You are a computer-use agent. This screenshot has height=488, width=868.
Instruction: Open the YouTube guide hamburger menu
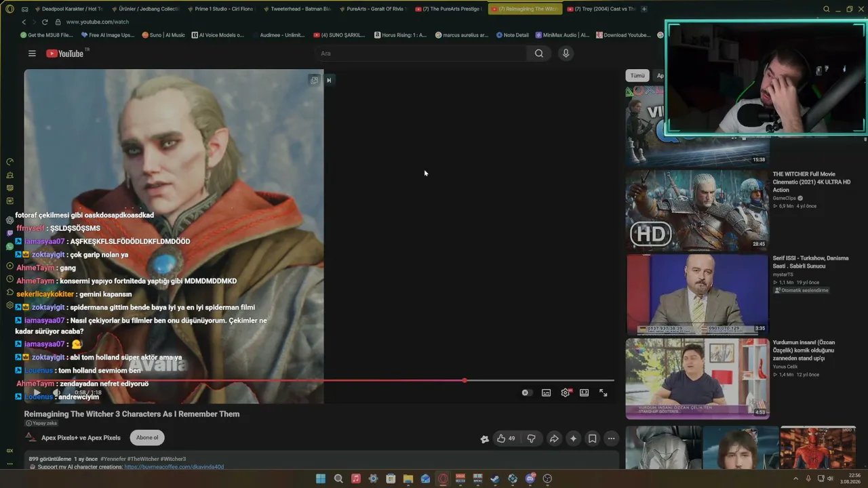(x=32, y=54)
